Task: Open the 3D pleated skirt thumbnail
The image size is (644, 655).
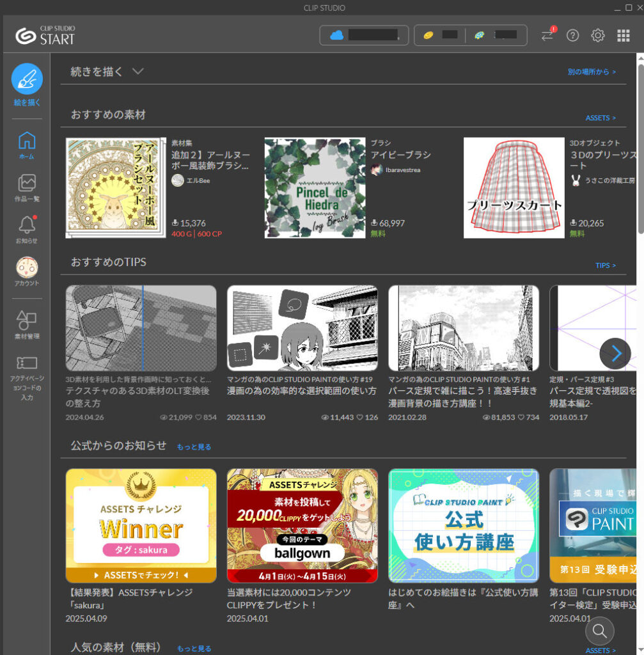Action: click(x=514, y=188)
